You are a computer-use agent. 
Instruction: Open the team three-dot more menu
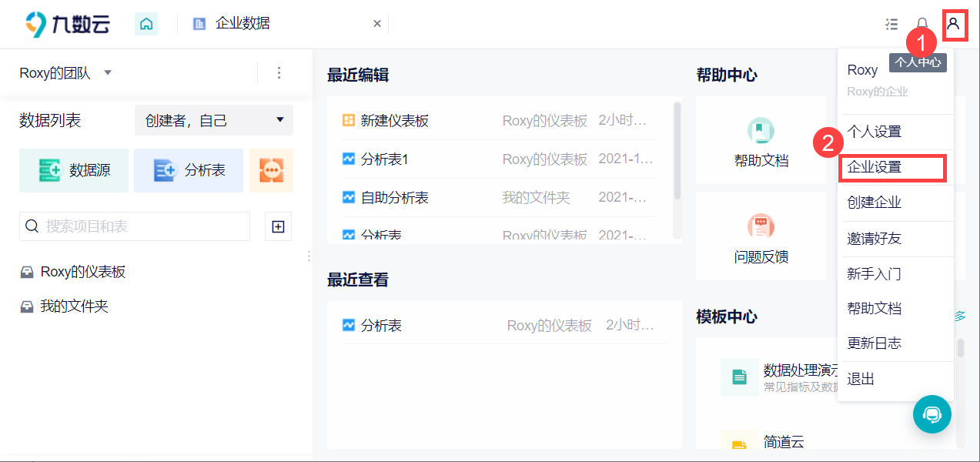[279, 73]
